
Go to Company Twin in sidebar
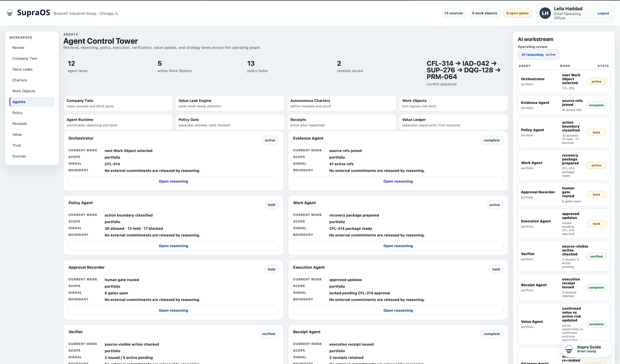[x=32, y=58]
